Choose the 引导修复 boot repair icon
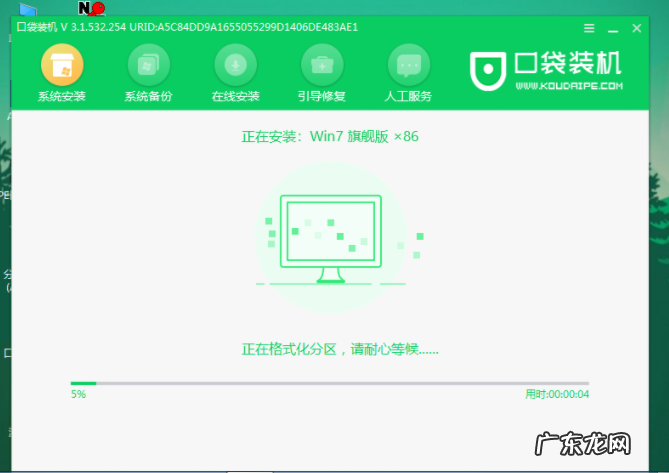This screenshot has width=669, height=473. pos(322,65)
